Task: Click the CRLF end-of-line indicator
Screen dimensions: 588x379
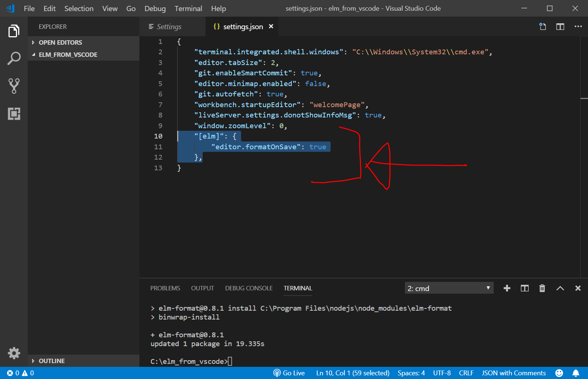Action: (x=466, y=373)
